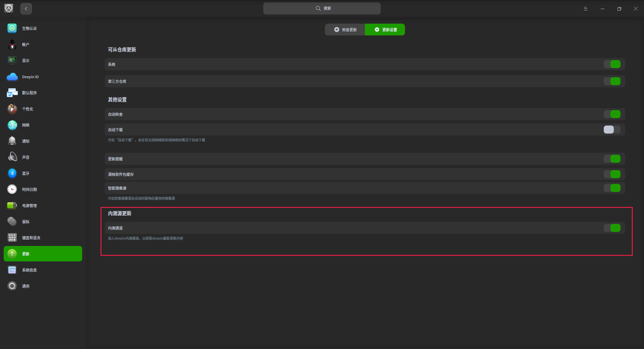
Task: Focus the 搜索 search box
Action: (322, 8)
